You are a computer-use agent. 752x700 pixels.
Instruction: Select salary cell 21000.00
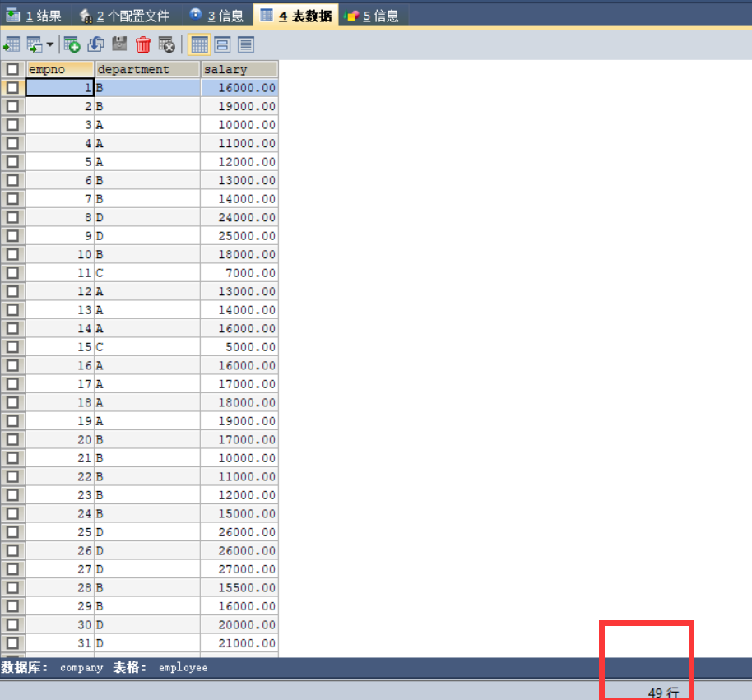(x=239, y=643)
